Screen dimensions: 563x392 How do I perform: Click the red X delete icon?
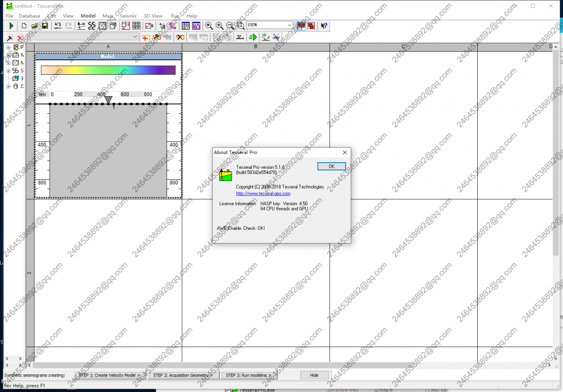pos(20,37)
